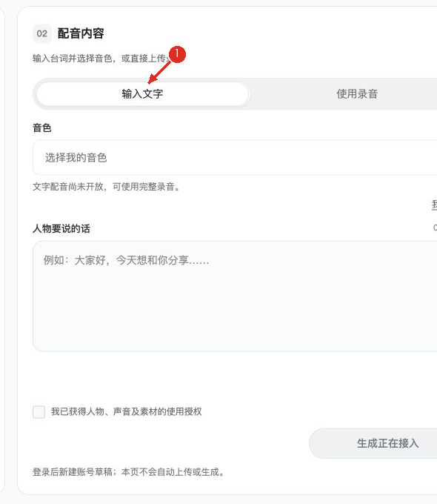Tick the 我已获得人物、声音及素材的使用授权 checkbox

(39, 412)
